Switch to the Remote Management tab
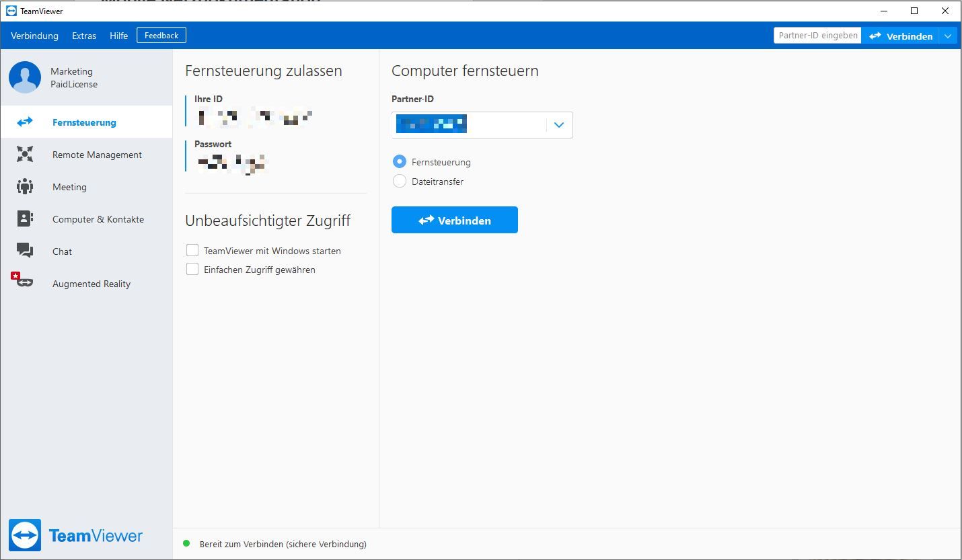The height and width of the screenshot is (560, 962). tap(86, 155)
